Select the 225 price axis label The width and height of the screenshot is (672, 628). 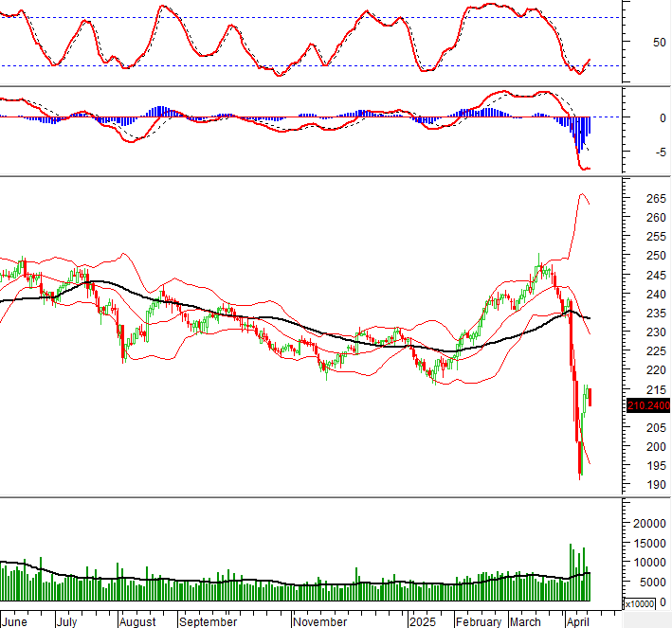click(656, 350)
